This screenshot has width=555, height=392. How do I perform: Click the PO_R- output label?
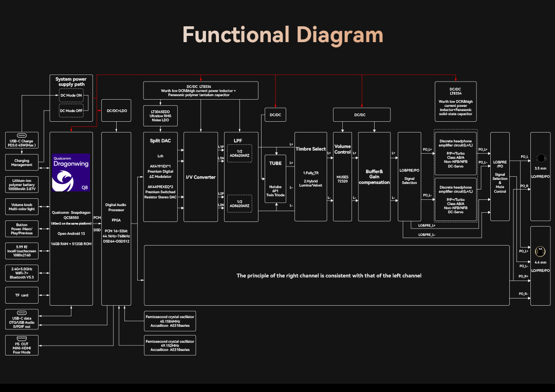[x=524, y=294]
